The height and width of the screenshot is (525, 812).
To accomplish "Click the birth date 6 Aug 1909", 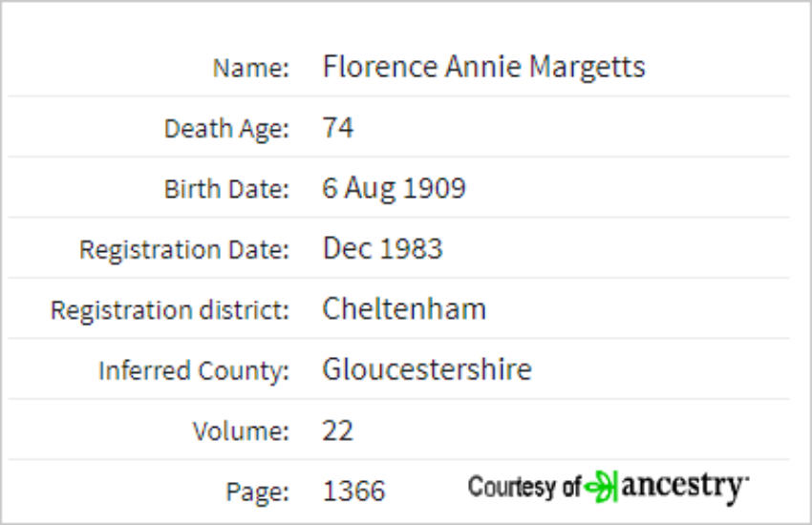I will pos(395,188).
